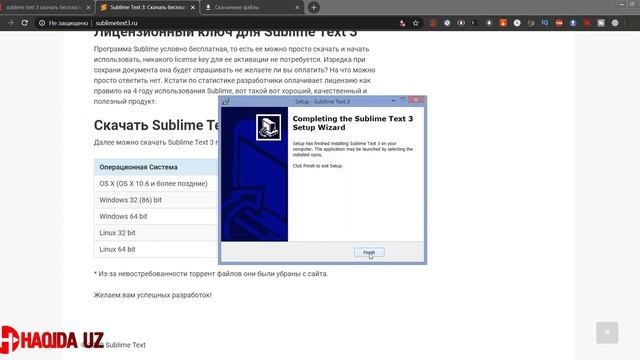Click the torrent files footnote text
Viewport: 640px width, 360px height.
[x=211, y=273]
